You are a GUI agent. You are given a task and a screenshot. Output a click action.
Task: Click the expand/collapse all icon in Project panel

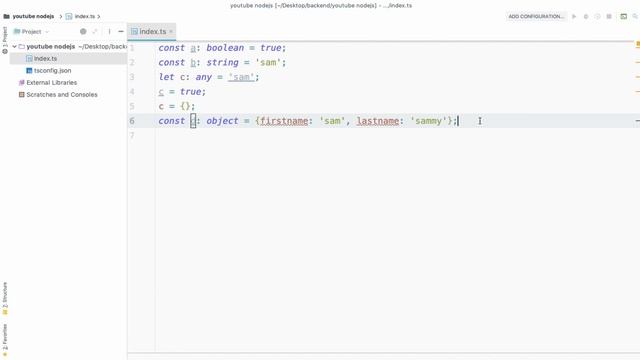95,31
